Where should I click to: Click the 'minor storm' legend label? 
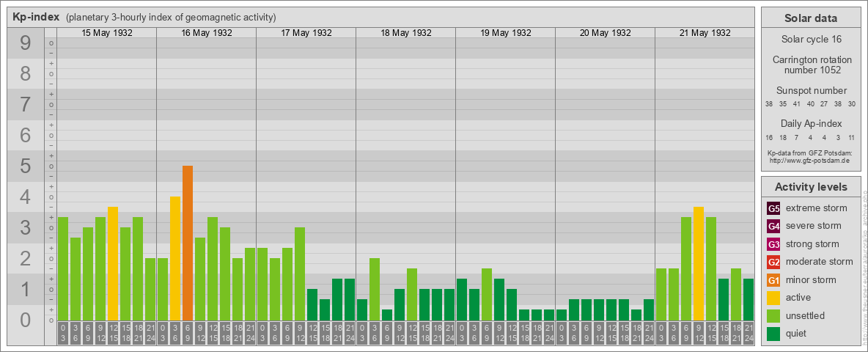point(811,280)
